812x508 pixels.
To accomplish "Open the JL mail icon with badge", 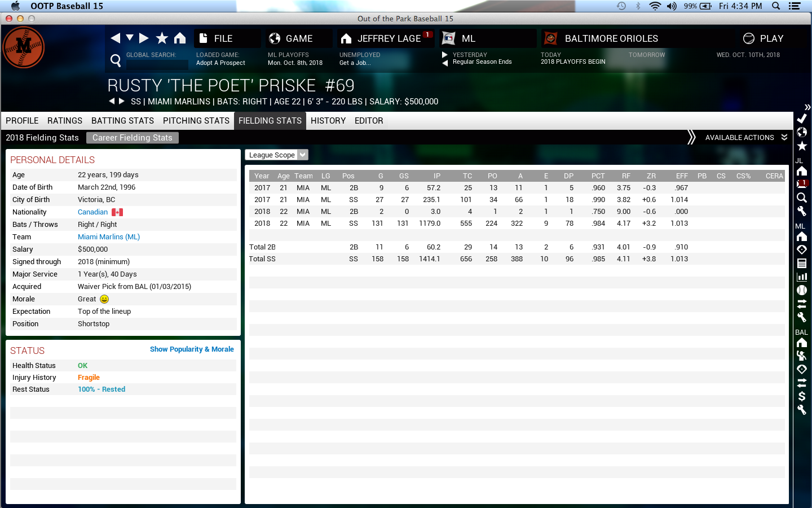I will point(802,184).
